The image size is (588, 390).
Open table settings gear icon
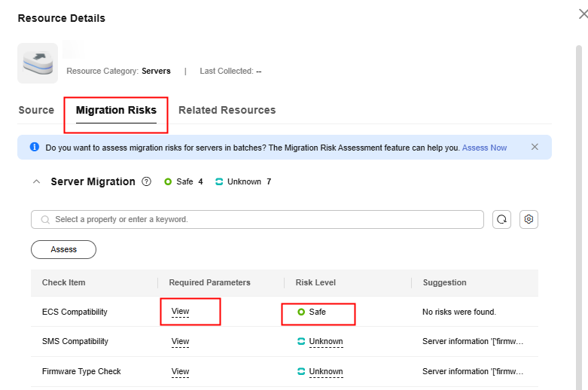point(529,219)
